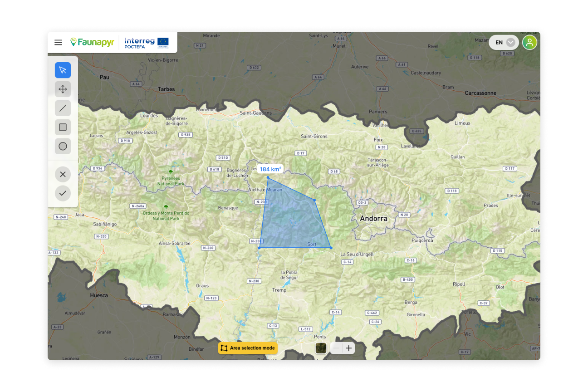Switch to satellite basemap thumbnail
Screen dimensions: 588x392
pos(321,348)
